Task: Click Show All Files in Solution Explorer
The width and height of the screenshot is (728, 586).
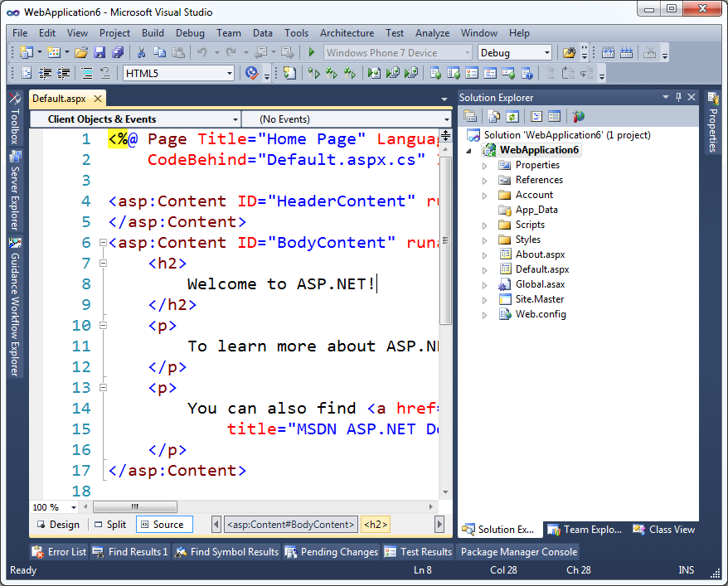Action: click(494, 116)
